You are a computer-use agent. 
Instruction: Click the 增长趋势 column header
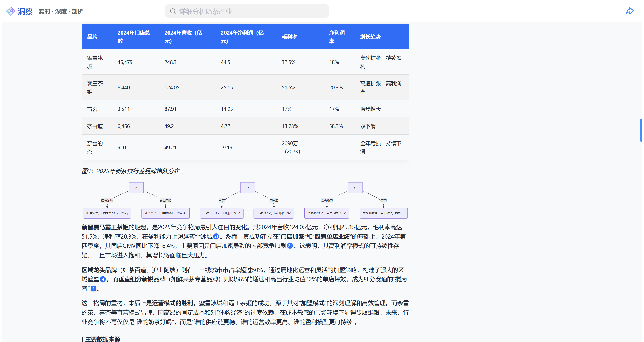pos(370,37)
